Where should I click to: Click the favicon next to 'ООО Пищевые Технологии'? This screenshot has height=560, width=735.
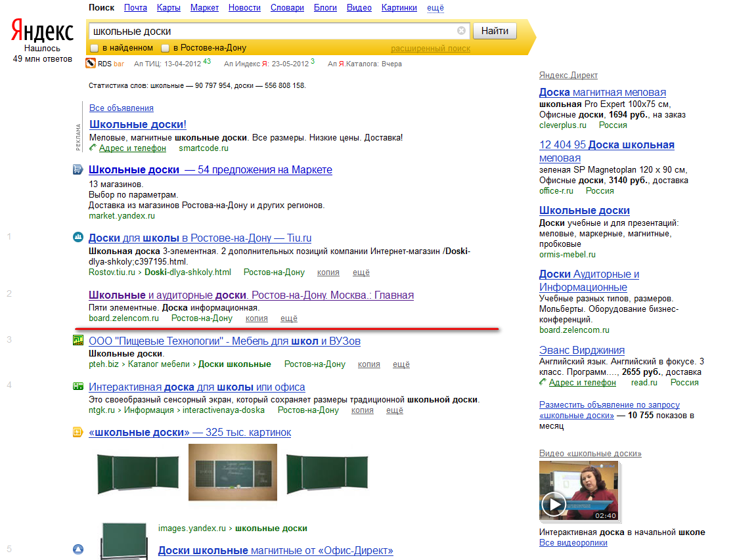point(78,340)
